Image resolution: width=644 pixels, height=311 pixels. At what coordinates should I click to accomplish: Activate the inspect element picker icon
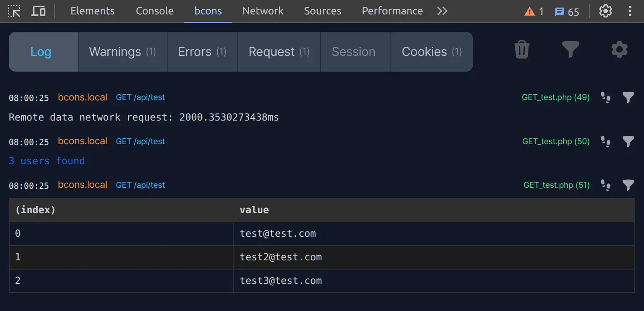click(x=14, y=11)
